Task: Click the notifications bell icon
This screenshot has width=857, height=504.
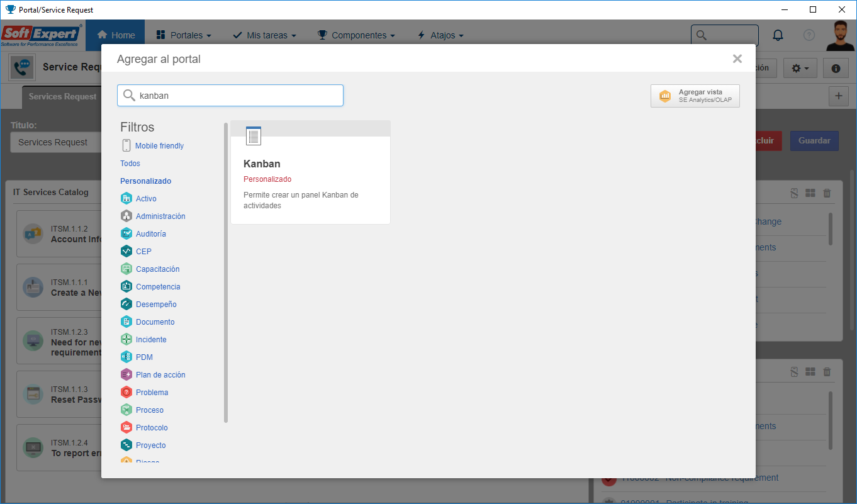Action: pos(778,35)
